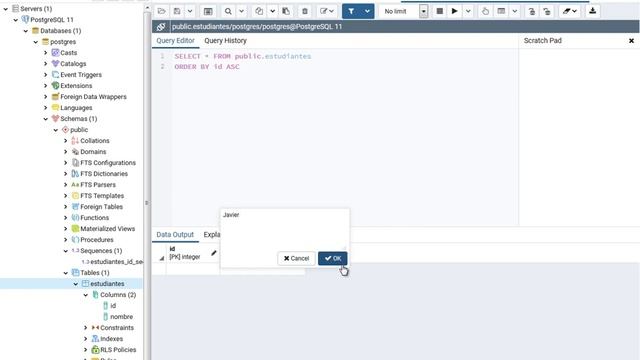Collapse the Servers (1) tree node
This screenshot has width=640, height=360.
pos(6,9)
